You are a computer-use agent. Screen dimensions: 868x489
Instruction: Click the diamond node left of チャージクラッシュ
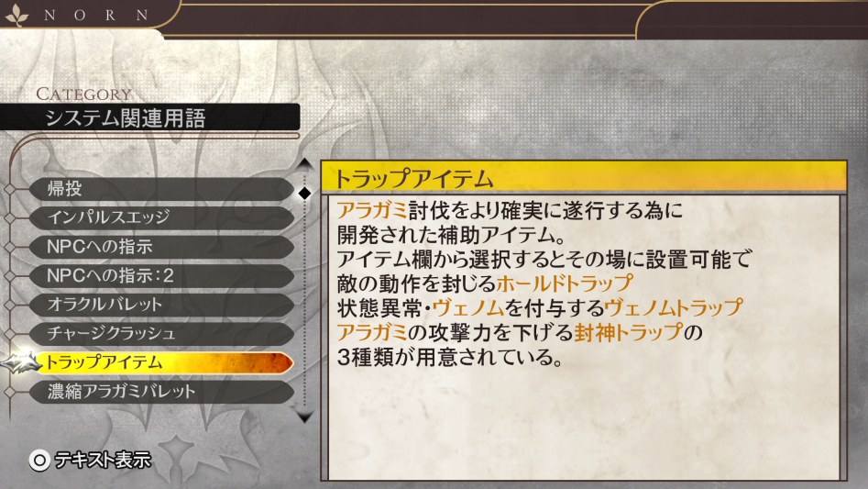pos(10,333)
